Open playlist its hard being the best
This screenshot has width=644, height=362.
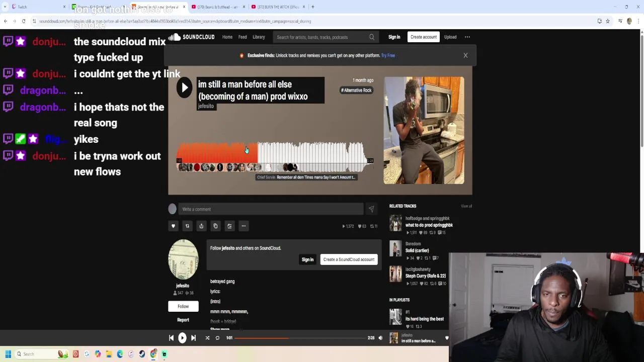[x=425, y=319]
